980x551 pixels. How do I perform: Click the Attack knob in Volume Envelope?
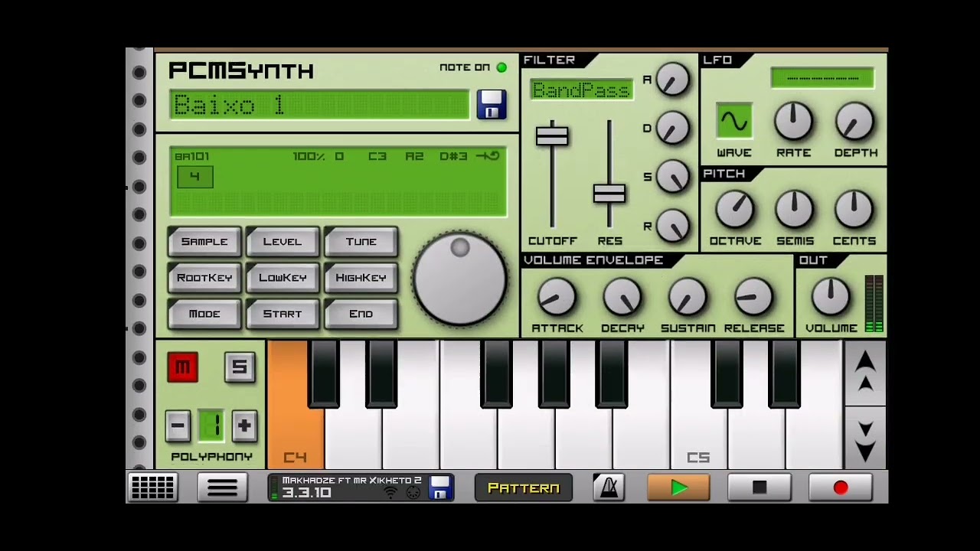[x=557, y=297]
